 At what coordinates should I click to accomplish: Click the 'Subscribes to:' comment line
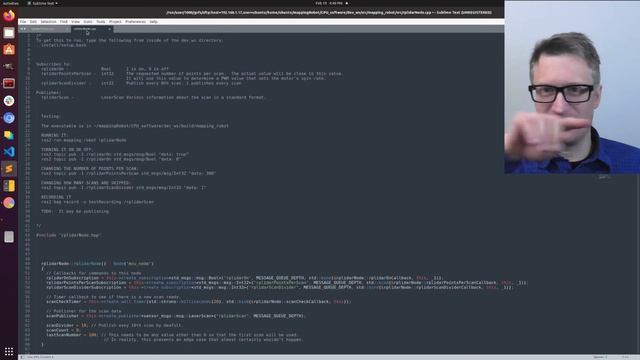click(53, 64)
